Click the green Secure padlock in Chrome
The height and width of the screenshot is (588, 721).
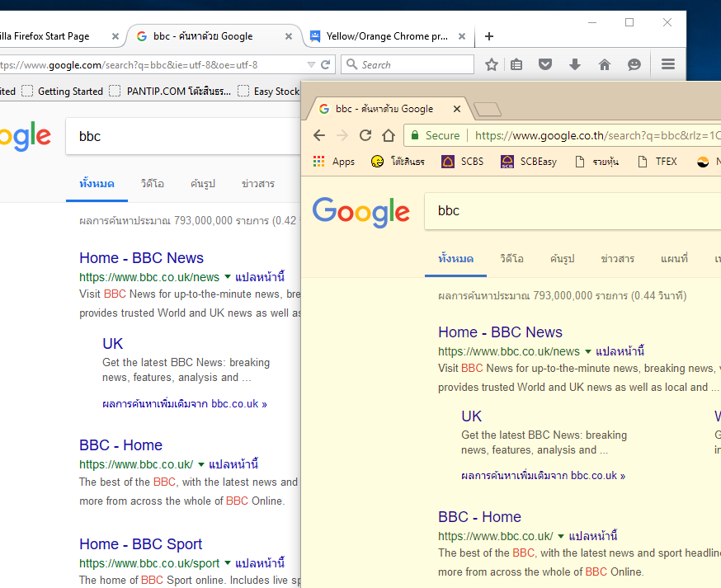415,135
